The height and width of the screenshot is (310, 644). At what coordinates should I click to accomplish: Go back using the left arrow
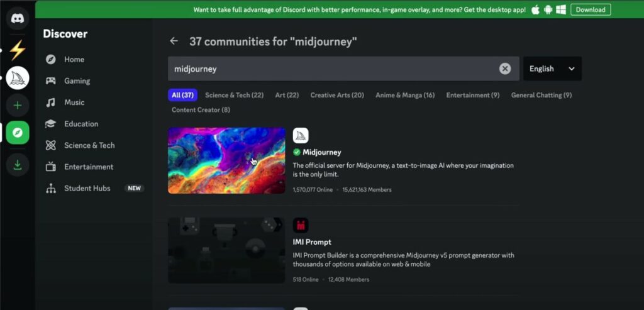click(x=174, y=41)
